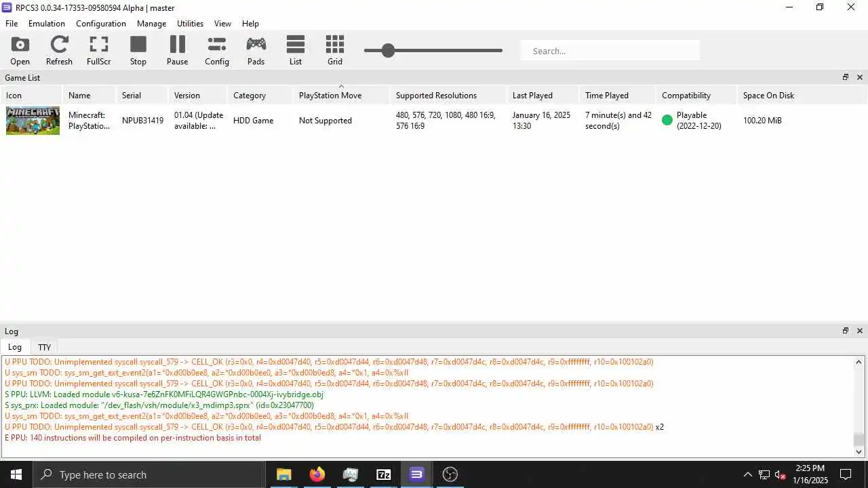This screenshot has height=488, width=868.
Task: Sort by Supported Resolutions column header
Action: tap(448, 96)
